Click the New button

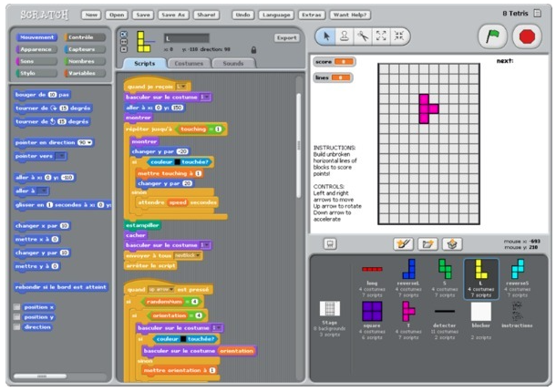[91, 15]
